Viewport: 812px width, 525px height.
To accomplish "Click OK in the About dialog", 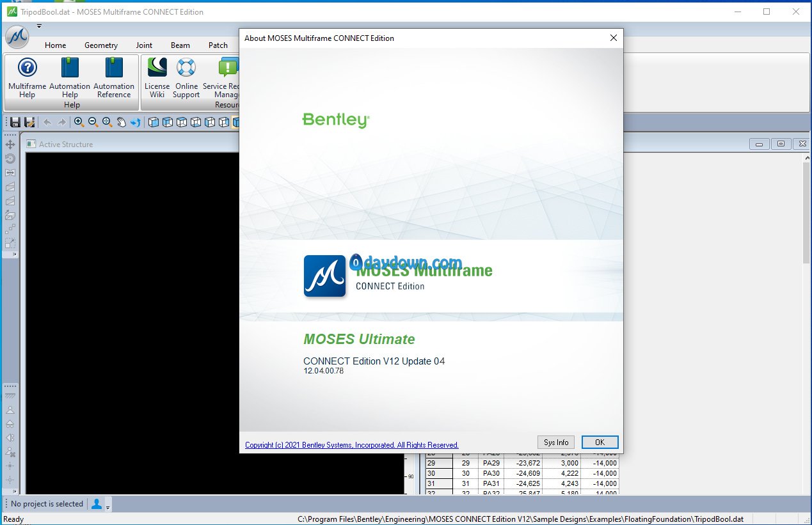I will tap(600, 442).
